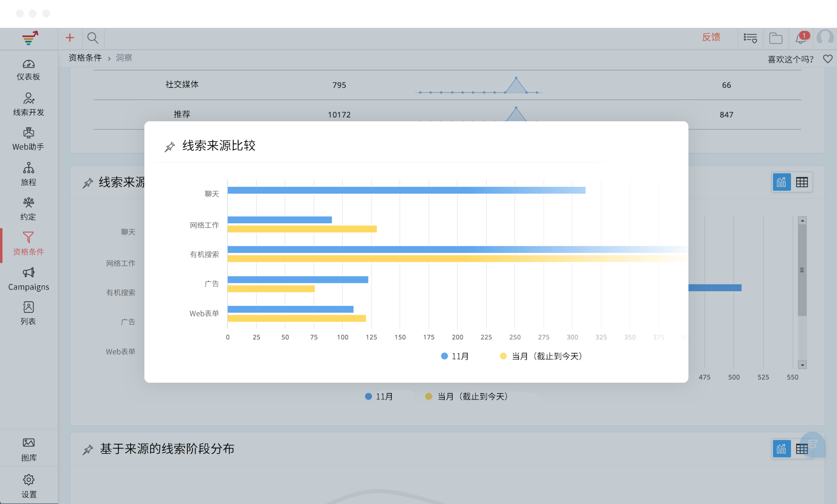Open the 列表 panel
The height and width of the screenshot is (504, 837).
pyautogui.click(x=29, y=314)
